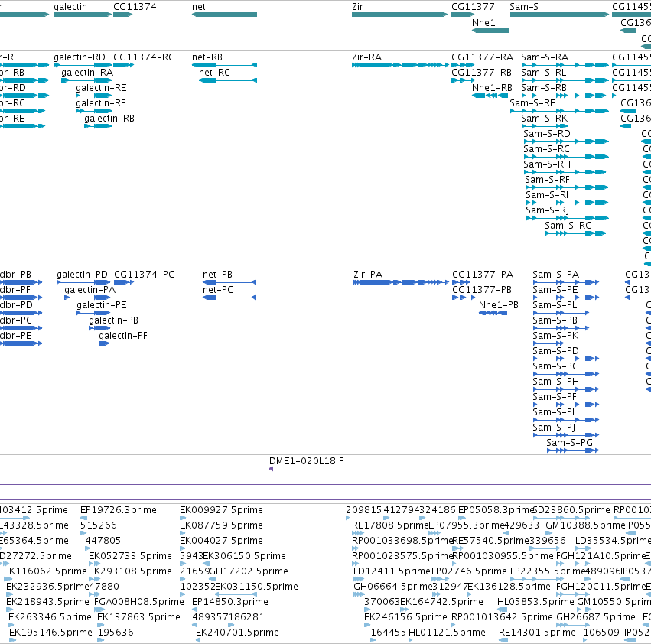Image resolution: width=651 pixels, height=644 pixels.
Task: Click transcript net-RB
Action: tap(224, 65)
